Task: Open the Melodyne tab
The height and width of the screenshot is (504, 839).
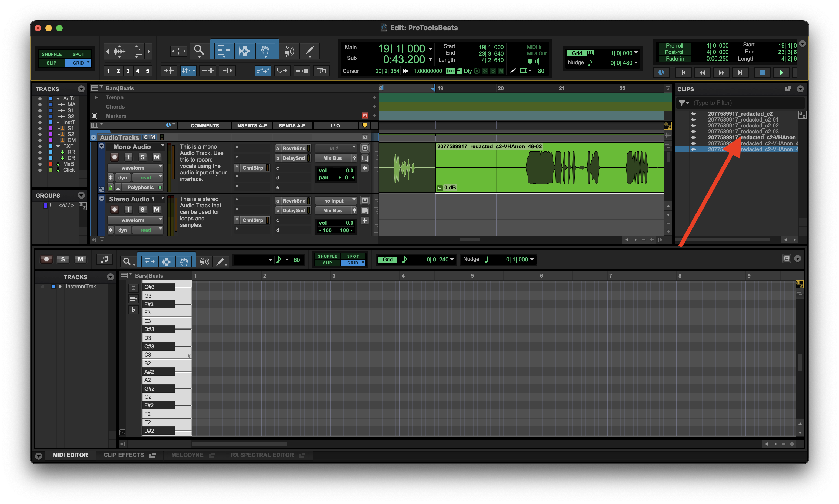Action: click(x=187, y=455)
